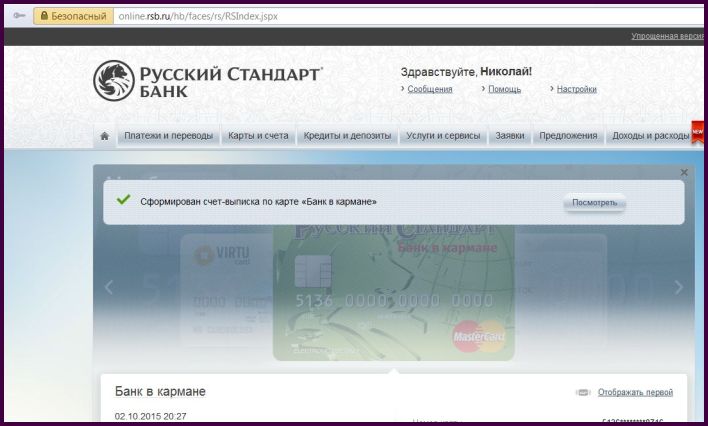This screenshot has height=426, width=708.
Task: Click the Отображать первой link
Action: [x=635, y=392]
